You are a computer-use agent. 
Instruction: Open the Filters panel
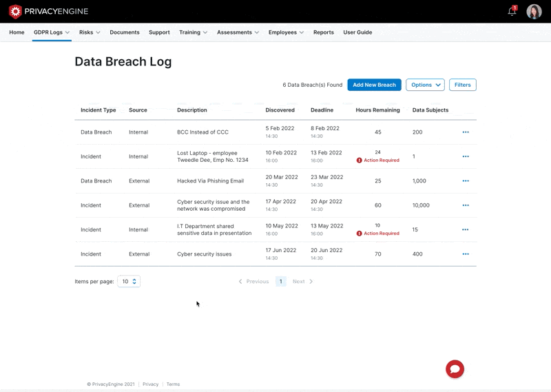click(x=462, y=85)
